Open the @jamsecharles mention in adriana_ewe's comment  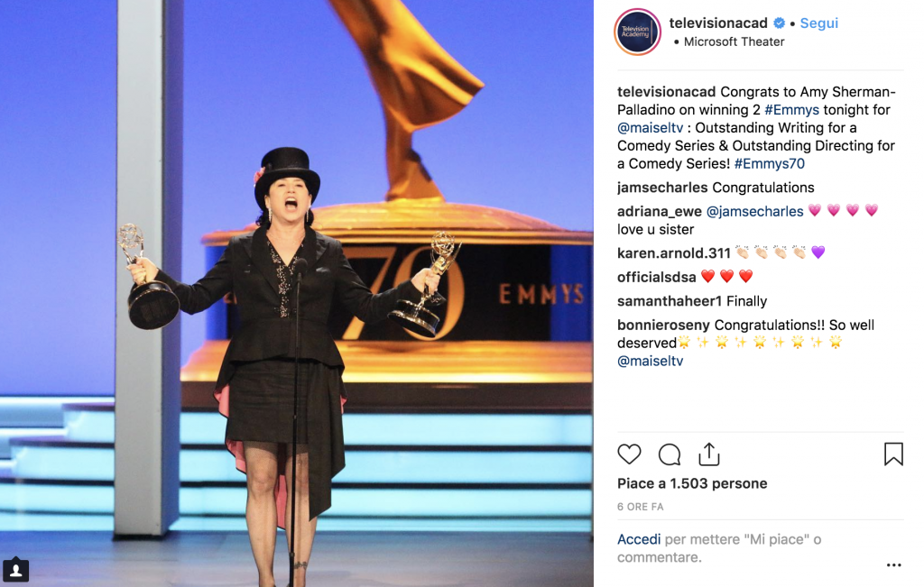pyautogui.click(x=755, y=211)
